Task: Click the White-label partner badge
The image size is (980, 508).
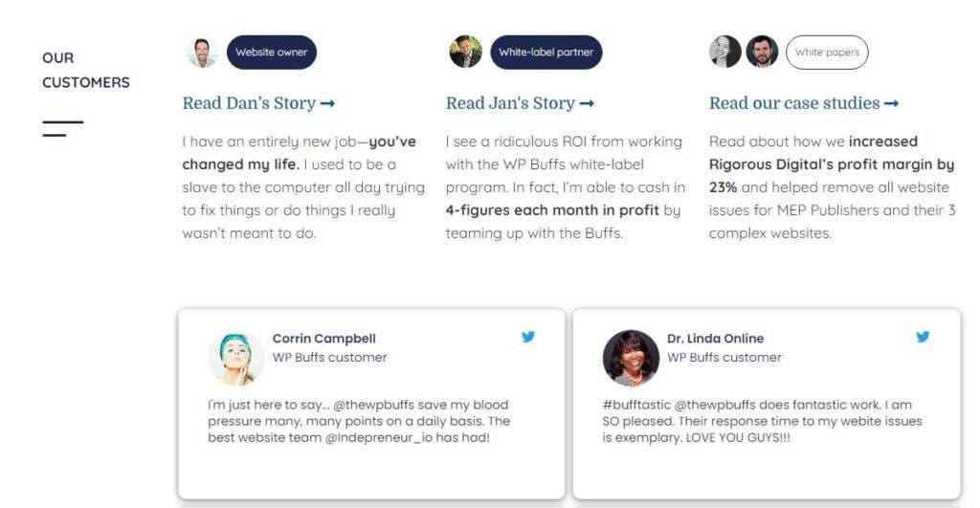Action: [546, 53]
